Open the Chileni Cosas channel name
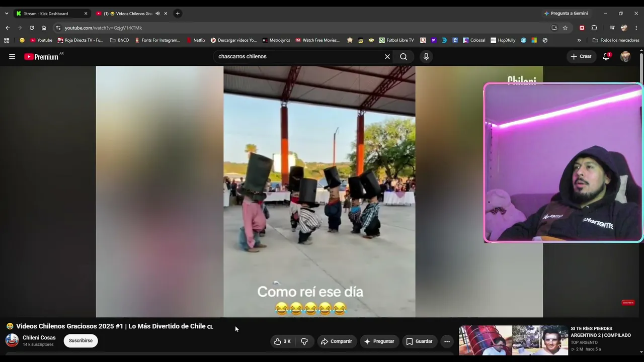Screen dimensions: 644x362 [x=39, y=338]
